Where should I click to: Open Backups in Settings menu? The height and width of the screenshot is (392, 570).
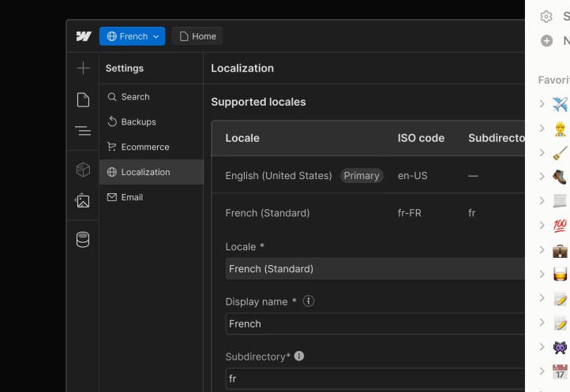(x=138, y=122)
